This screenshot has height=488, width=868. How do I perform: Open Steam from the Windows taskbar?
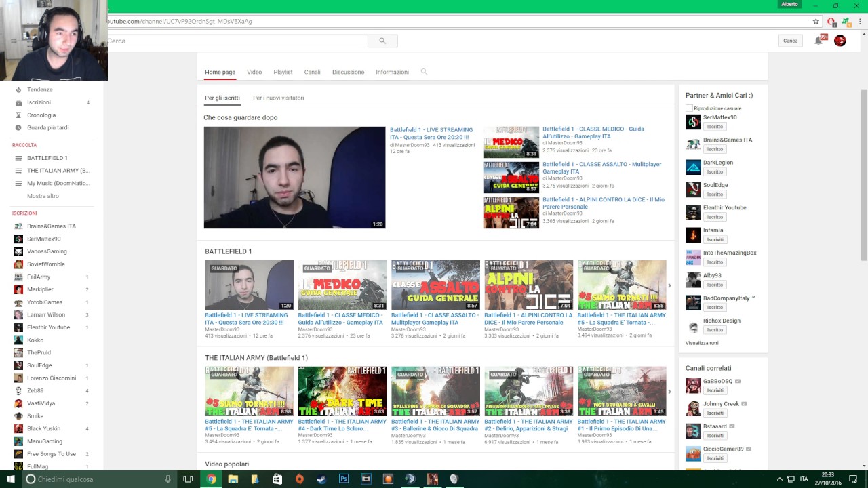click(321, 479)
